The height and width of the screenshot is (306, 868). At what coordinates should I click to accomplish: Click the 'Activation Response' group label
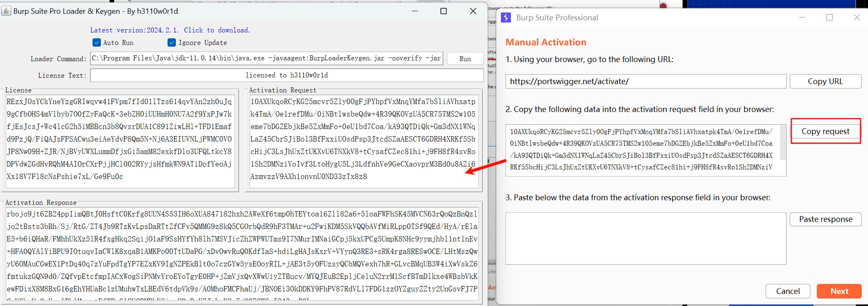point(41,203)
